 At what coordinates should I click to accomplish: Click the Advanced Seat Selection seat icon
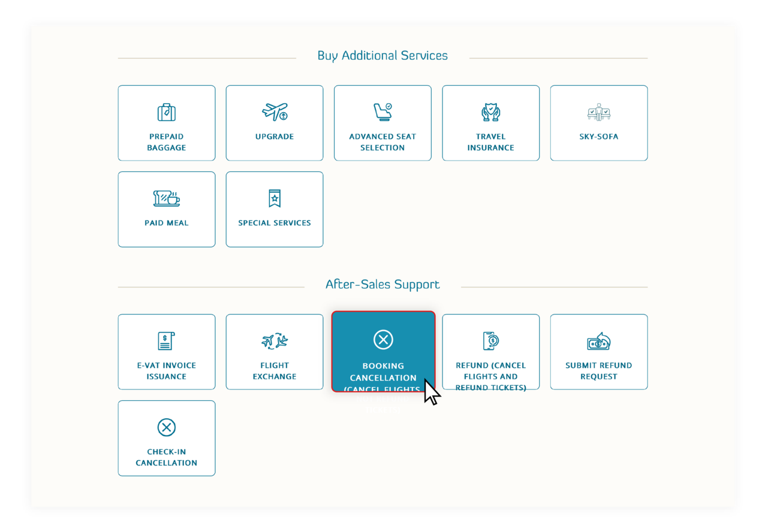click(382, 112)
